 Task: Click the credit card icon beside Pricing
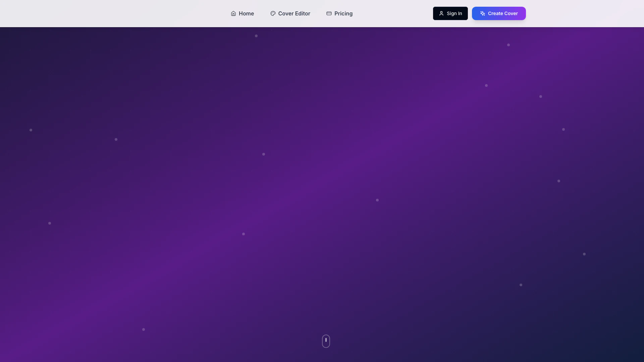click(329, 13)
